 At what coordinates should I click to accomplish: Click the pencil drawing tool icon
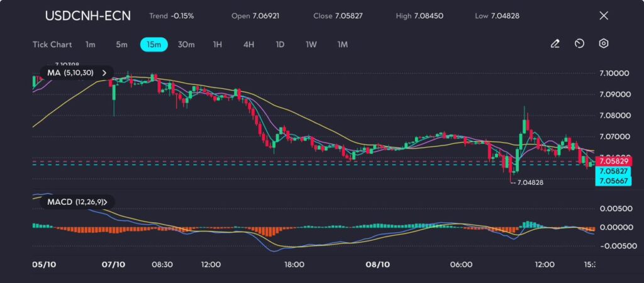[555, 44]
